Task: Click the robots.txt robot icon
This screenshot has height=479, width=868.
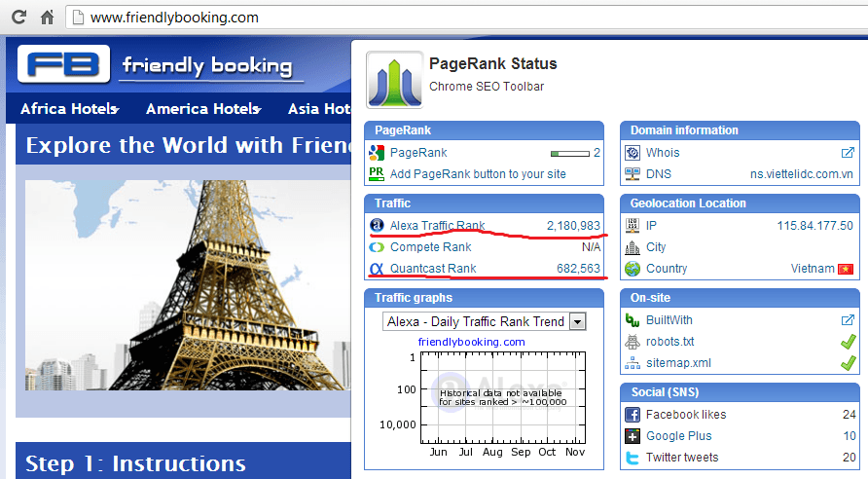Action: click(x=633, y=342)
